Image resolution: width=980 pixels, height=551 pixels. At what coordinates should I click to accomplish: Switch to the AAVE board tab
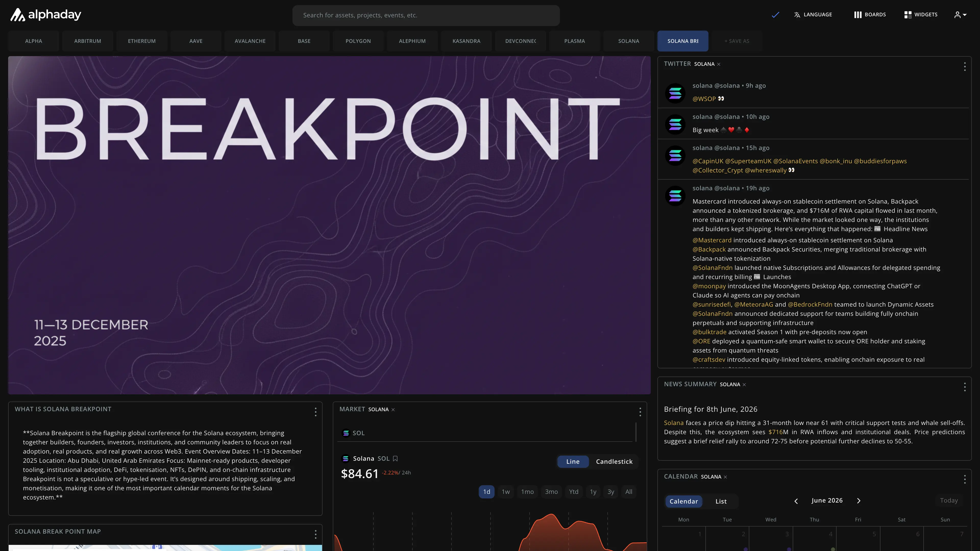[x=196, y=41]
